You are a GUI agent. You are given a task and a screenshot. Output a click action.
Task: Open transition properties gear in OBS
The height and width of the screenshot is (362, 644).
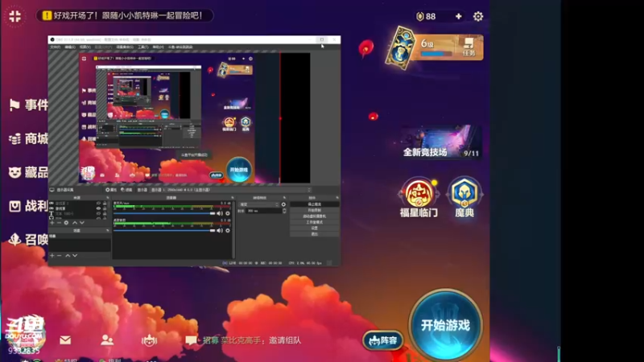(x=283, y=204)
